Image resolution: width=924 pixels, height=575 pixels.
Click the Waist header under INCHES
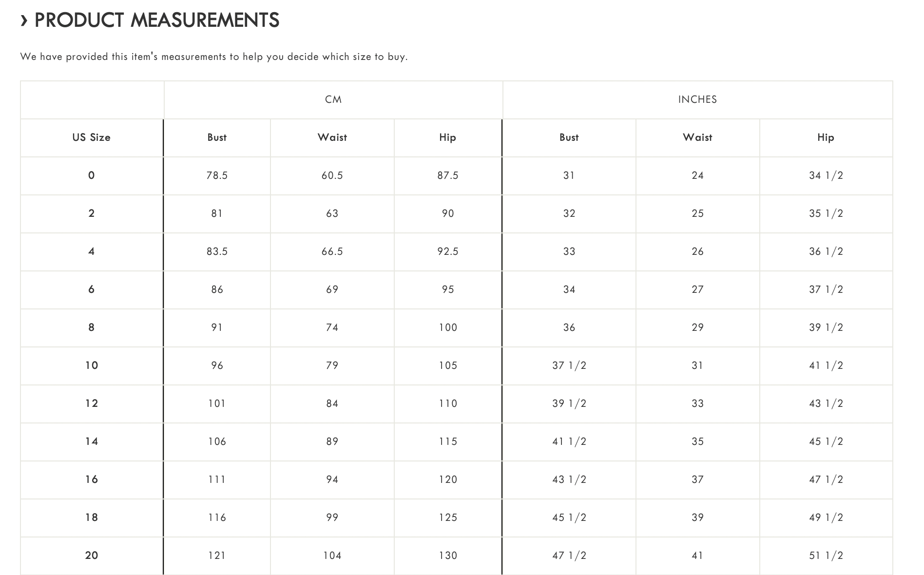pos(697,137)
